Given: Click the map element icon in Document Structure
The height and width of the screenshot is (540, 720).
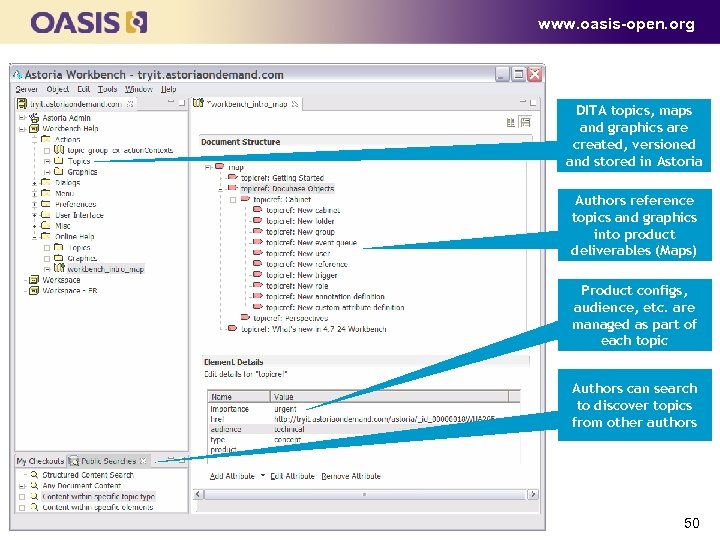Looking at the screenshot, I should 219,166.
